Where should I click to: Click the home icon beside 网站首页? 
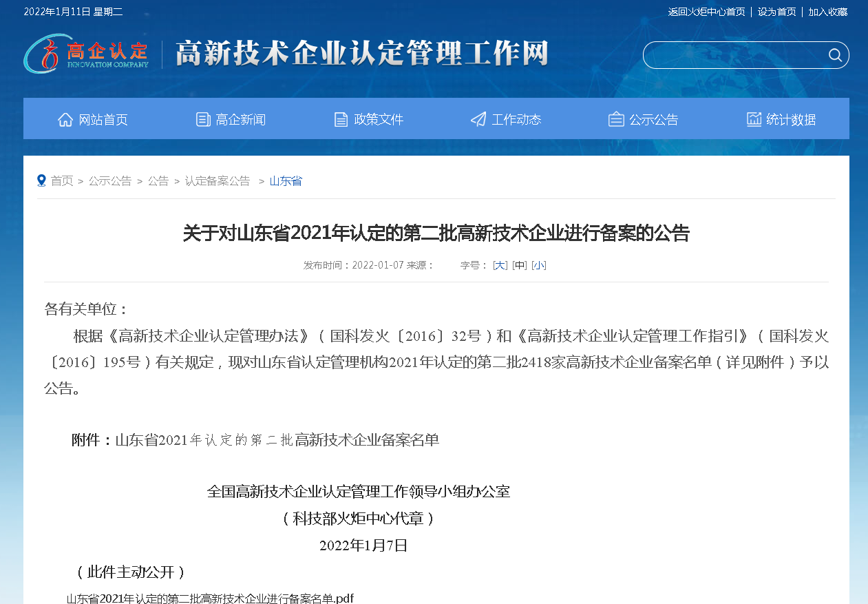(x=65, y=119)
